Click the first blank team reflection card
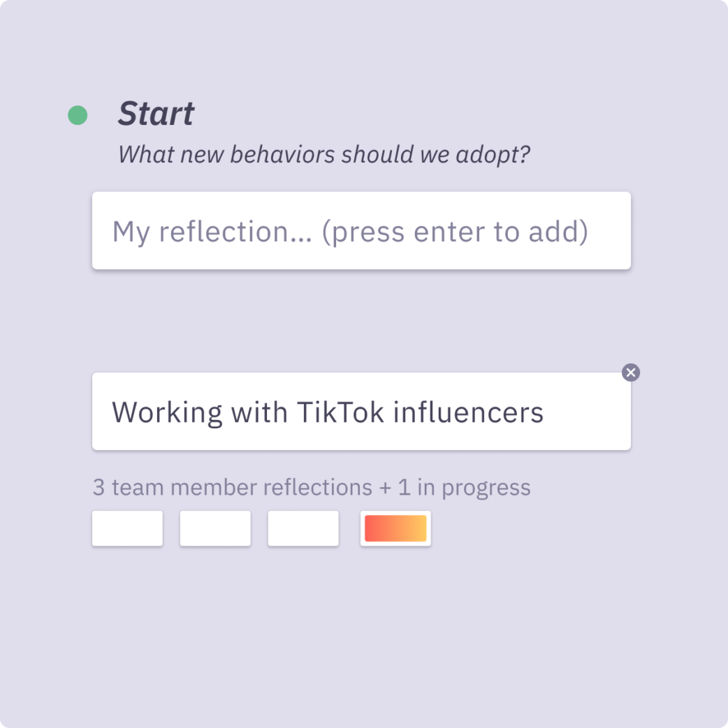728x728 pixels. (127, 528)
